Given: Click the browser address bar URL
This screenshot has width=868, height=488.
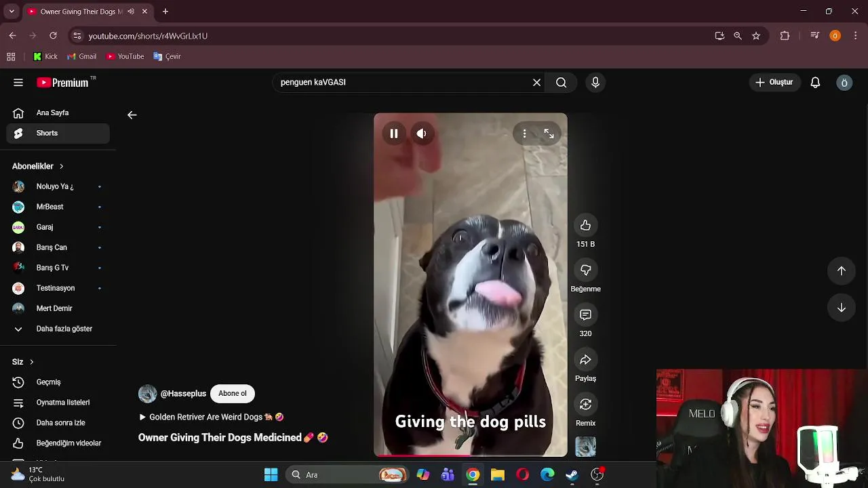Looking at the screenshot, I should pos(148,36).
